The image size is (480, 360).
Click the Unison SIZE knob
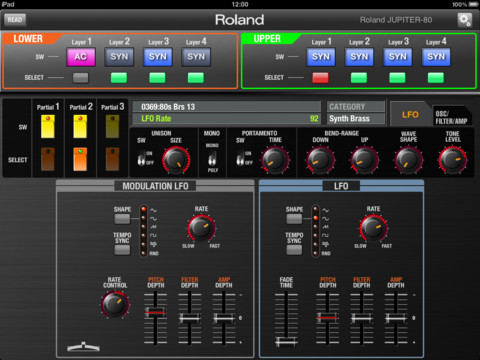pos(176,160)
